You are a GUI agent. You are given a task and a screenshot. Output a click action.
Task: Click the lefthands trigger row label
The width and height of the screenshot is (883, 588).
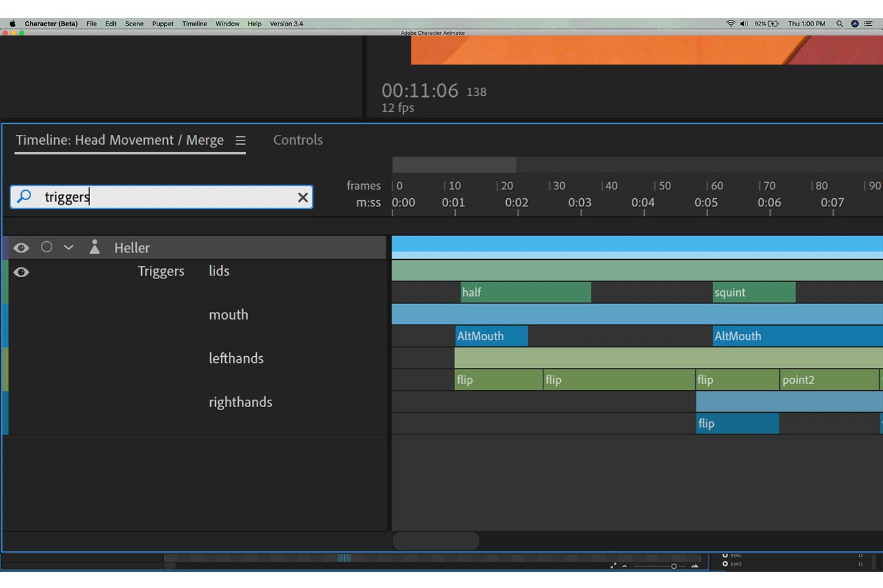tap(236, 358)
